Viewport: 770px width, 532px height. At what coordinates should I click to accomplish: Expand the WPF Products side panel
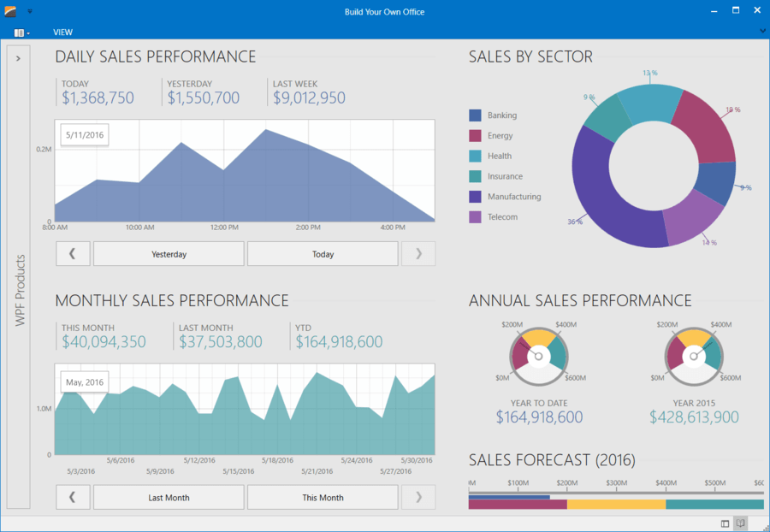pos(18,58)
